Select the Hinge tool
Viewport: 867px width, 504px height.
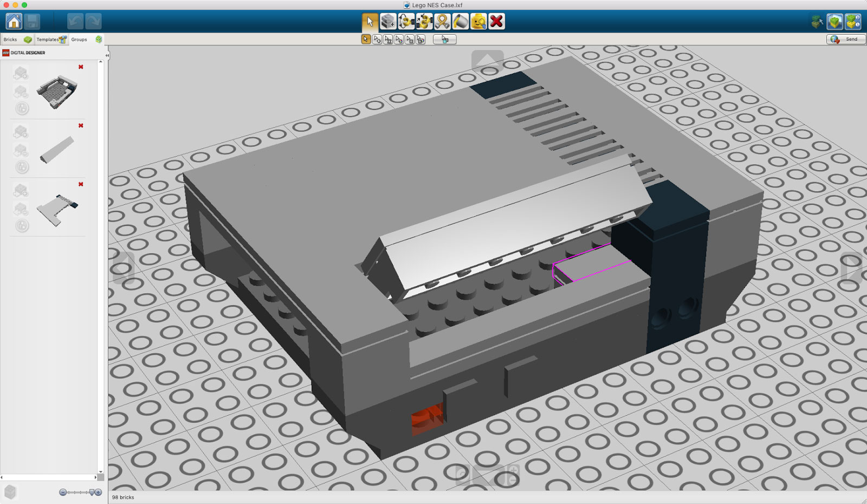[406, 22]
